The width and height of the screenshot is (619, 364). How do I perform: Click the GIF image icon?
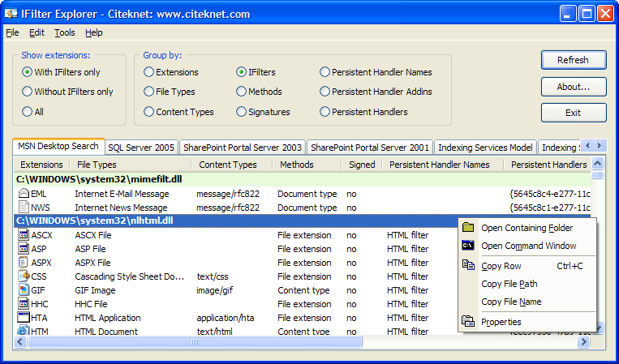24,290
